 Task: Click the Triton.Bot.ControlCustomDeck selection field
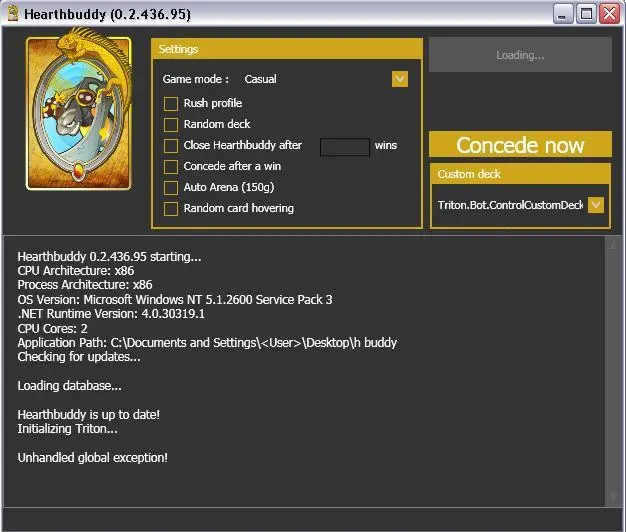[510, 205]
